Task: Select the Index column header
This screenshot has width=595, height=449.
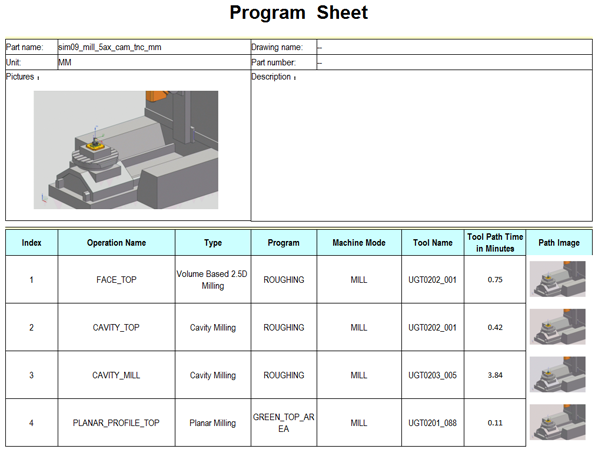Action: pos(31,243)
